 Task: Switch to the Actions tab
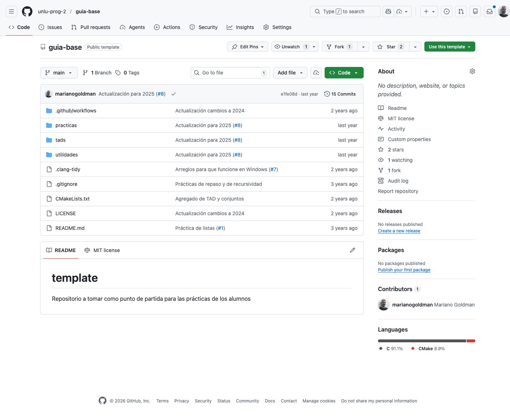(167, 27)
